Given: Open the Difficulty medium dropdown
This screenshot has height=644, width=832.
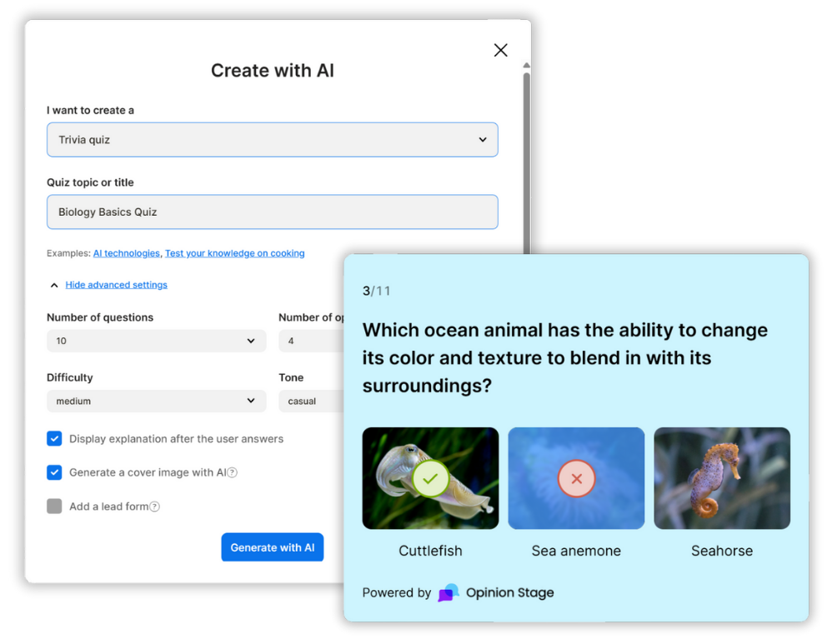Looking at the screenshot, I should [156, 401].
